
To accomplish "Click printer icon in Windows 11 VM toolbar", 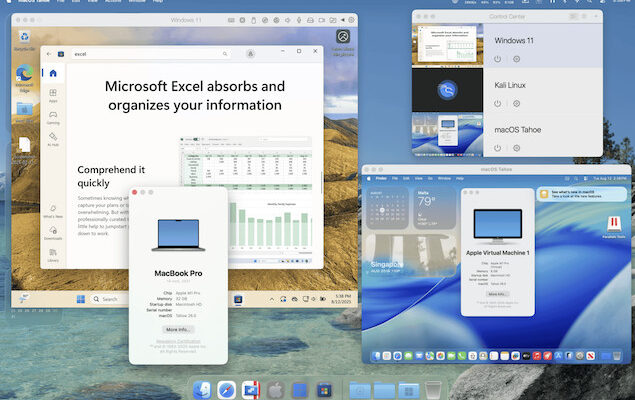I will coord(310,20).
